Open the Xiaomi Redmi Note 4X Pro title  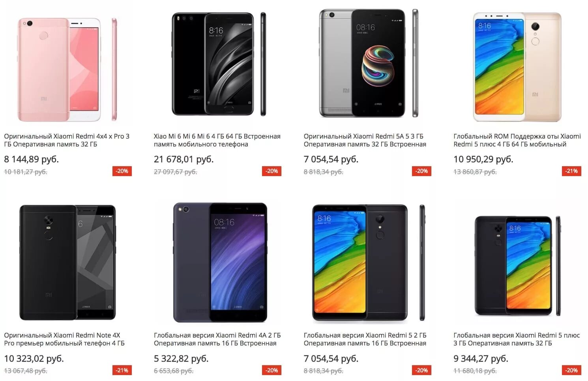click(x=64, y=339)
